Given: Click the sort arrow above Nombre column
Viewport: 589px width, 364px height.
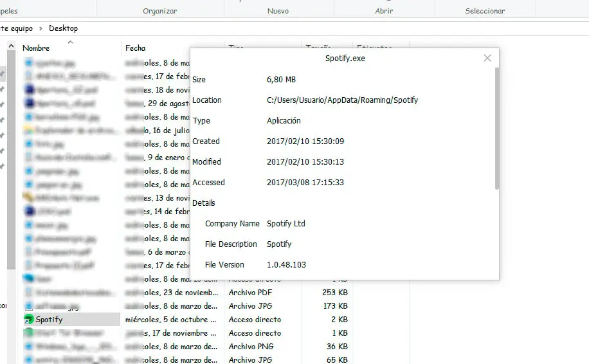Looking at the screenshot, I should (x=70, y=42).
